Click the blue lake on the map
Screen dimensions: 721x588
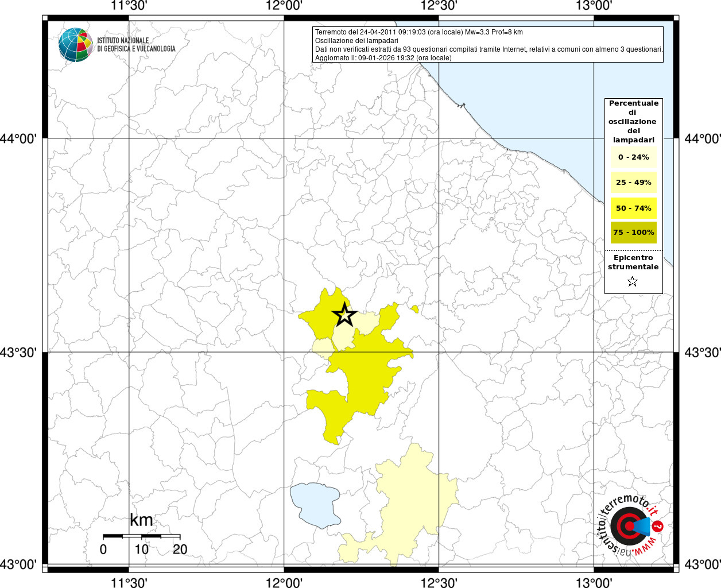tap(315, 504)
